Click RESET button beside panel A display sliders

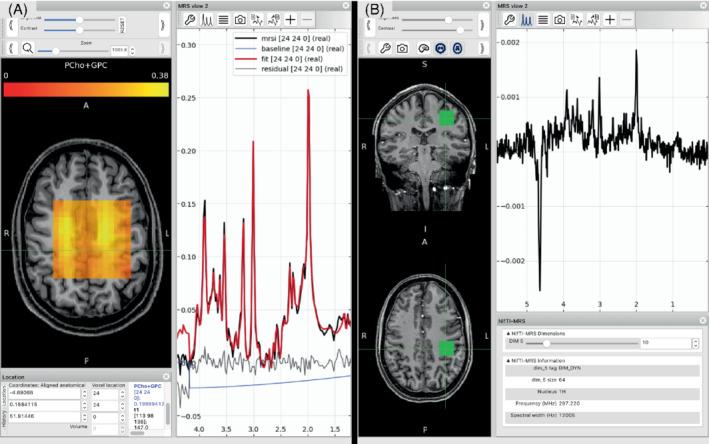(x=122, y=25)
